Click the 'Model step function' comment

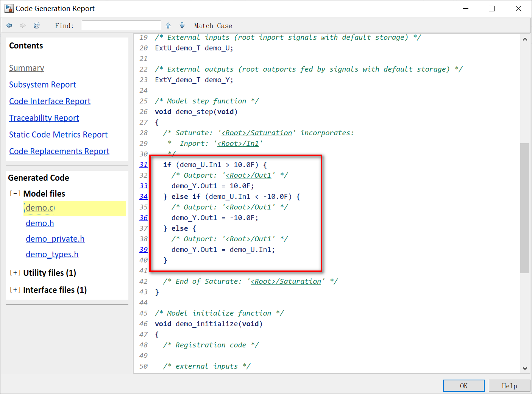[207, 101]
